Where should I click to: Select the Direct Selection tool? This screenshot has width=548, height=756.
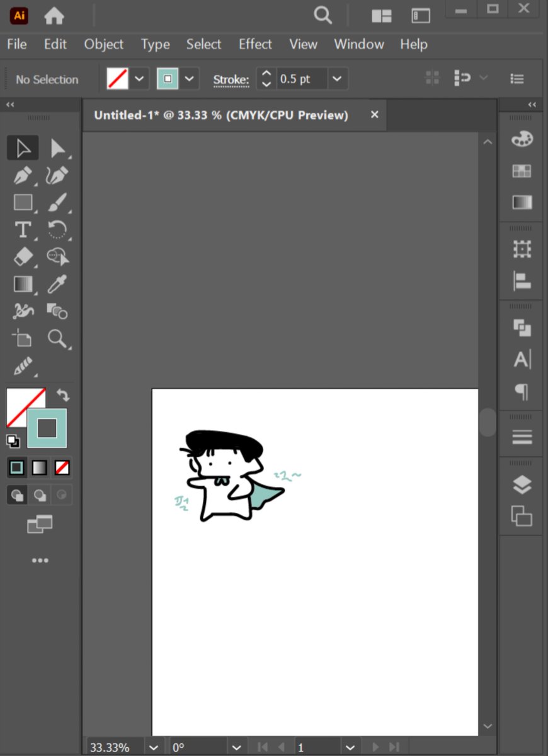click(x=57, y=148)
